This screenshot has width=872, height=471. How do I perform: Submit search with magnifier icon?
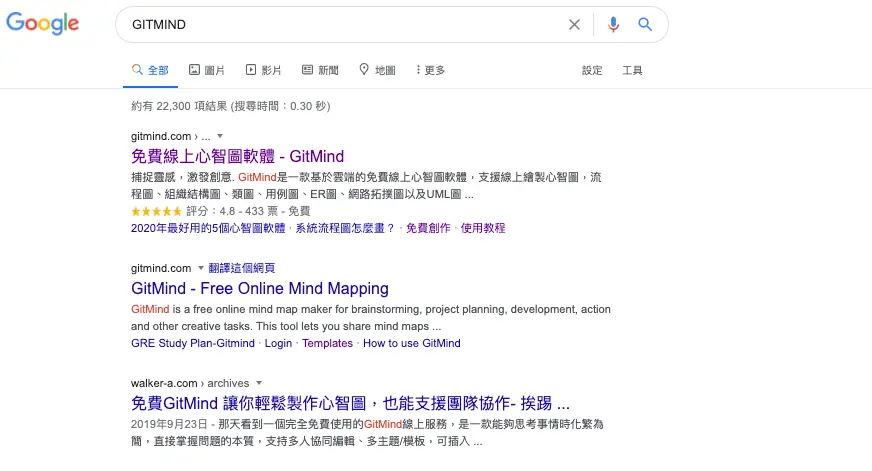click(645, 24)
